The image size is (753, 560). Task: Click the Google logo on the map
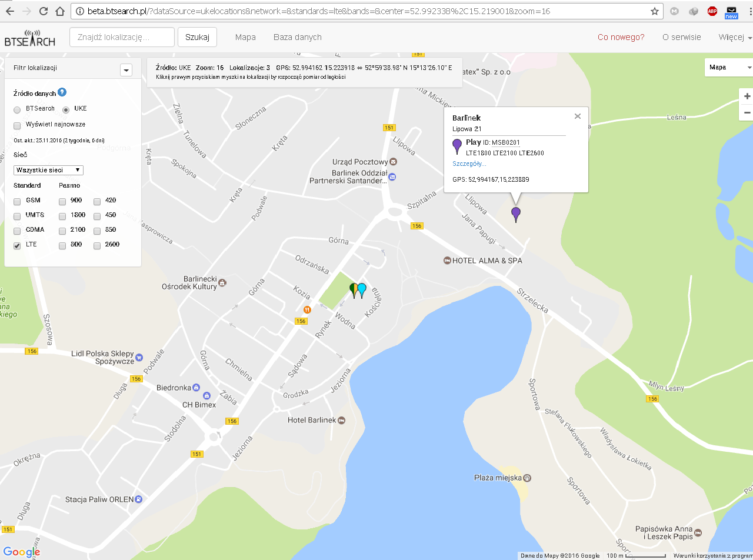(x=22, y=552)
